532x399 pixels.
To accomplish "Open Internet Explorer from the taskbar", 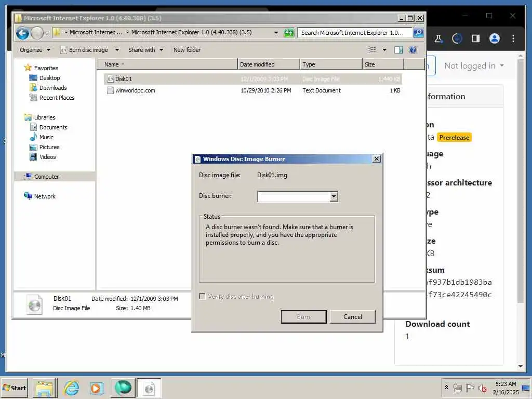I will 71,388.
